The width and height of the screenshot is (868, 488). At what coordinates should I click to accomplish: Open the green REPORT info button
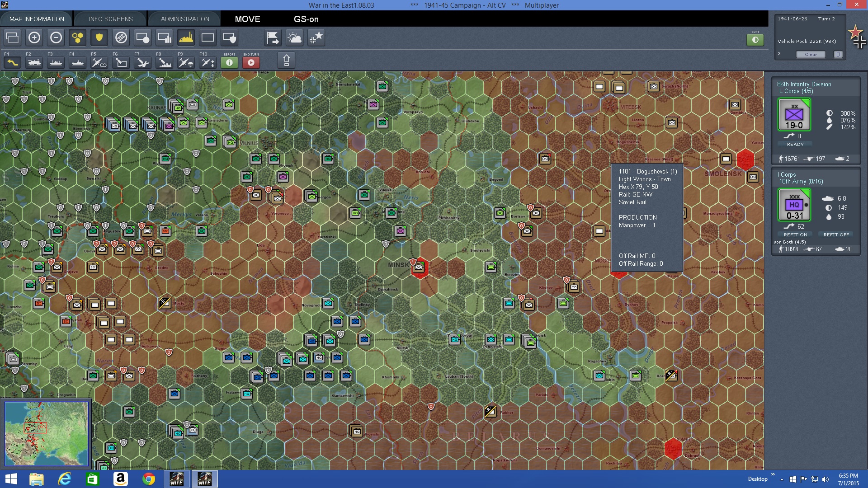(x=229, y=62)
